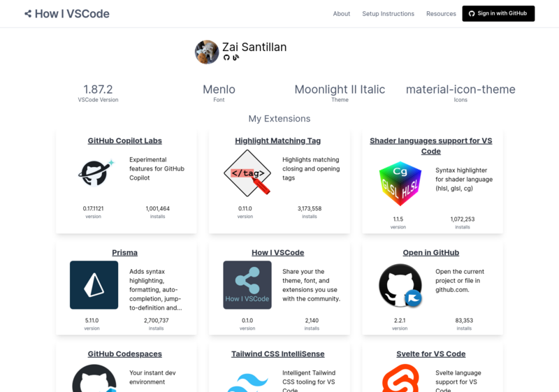Click the Highlight Matching Tag extension icon
Screen dimensions: 559x392
[247, 173]
